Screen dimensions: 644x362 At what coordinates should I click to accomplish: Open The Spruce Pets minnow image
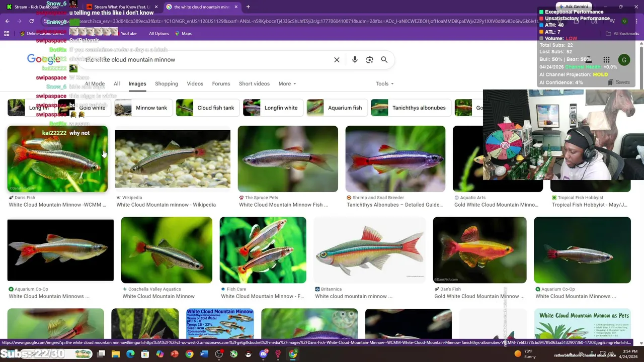[x=288, y=159]
